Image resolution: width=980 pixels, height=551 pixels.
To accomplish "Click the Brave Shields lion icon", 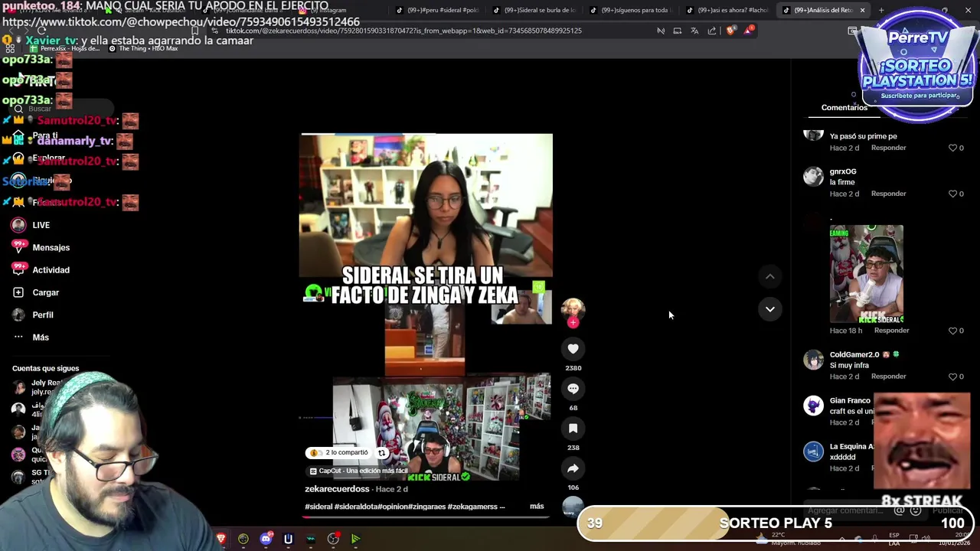I will 730,31.
